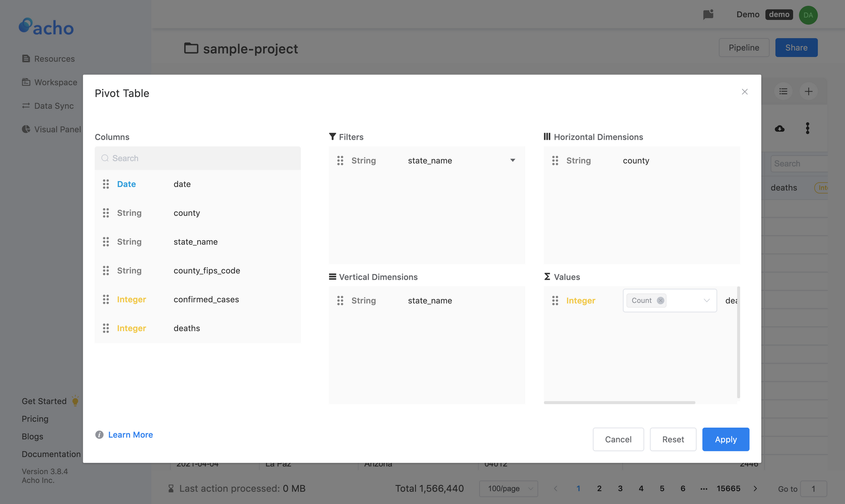845x504 pixels.
Task: Click the Learn More link
Action: click(x=130, y=434)
